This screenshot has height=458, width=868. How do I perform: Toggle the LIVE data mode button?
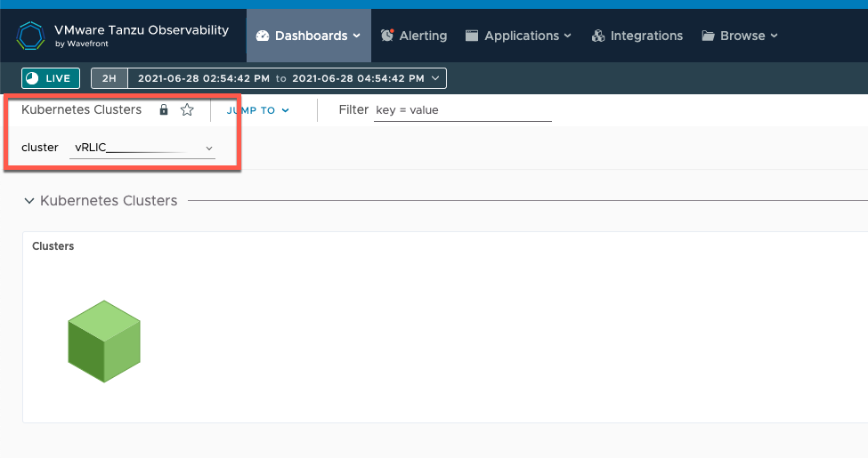(x=51, y=78)
